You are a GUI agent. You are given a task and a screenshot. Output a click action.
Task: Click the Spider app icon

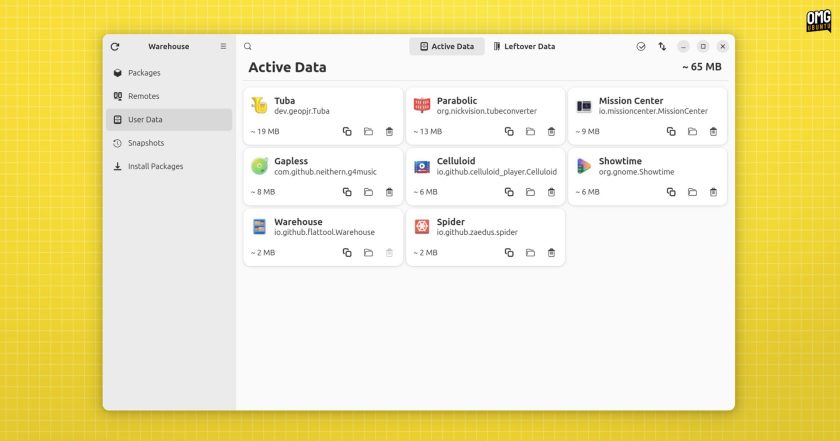[422, 227]
